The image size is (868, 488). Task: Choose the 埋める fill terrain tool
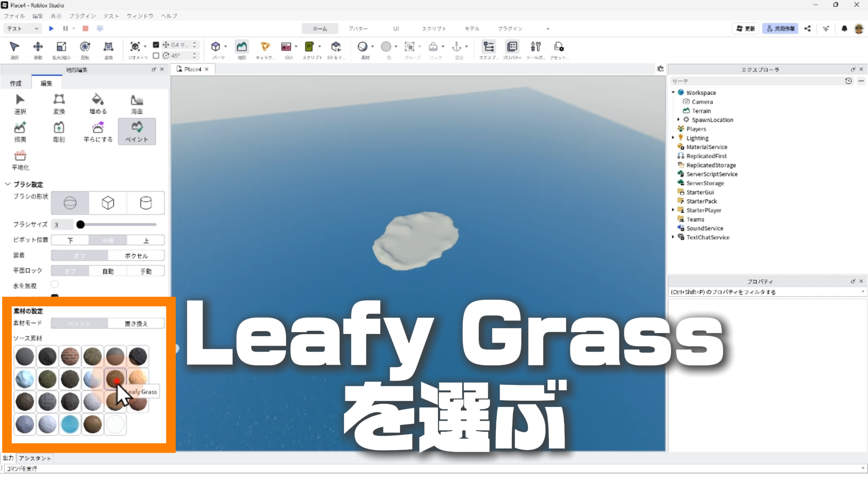(98, 103)
